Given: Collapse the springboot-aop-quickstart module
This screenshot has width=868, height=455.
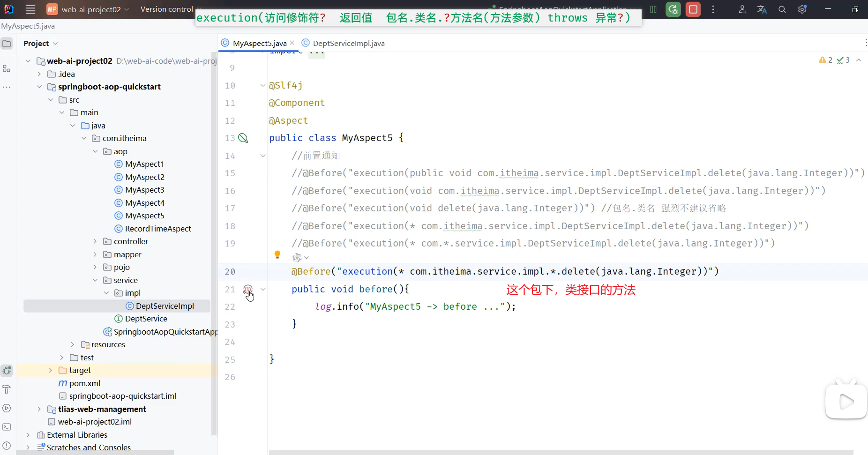Looking at the screenshot, I should pyautogui.click(x=39, y=87).
